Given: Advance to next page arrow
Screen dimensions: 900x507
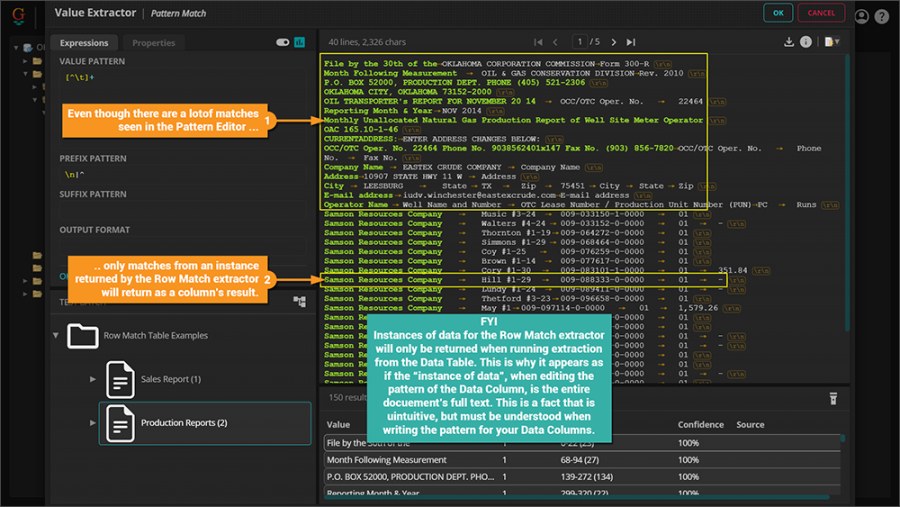Looking at the screenshot, I should click(x=612, y=42).
